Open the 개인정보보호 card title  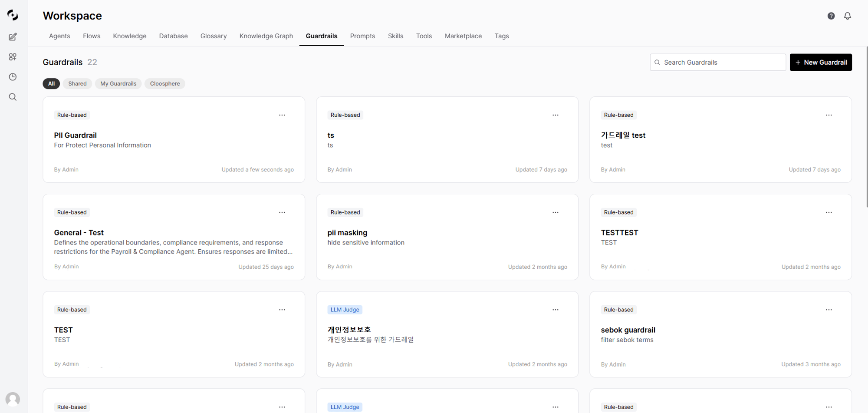(349, 330)
